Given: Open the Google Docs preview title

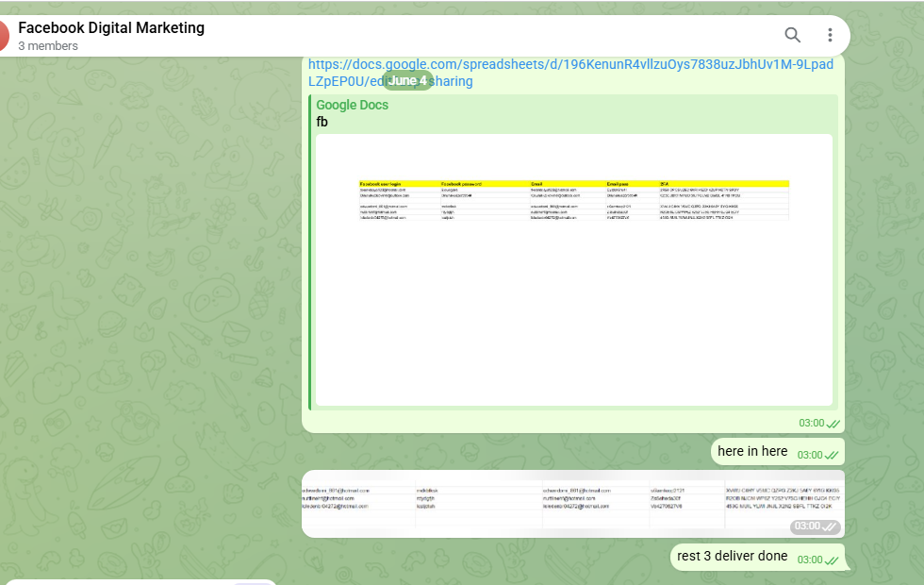Looking at the screenshot, I should (x=353, y=105).
